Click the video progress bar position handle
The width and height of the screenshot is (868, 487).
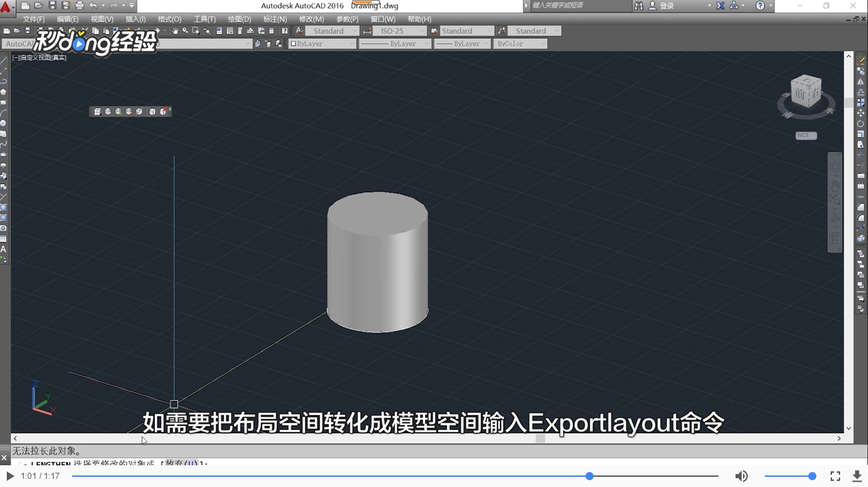point(590,476)
